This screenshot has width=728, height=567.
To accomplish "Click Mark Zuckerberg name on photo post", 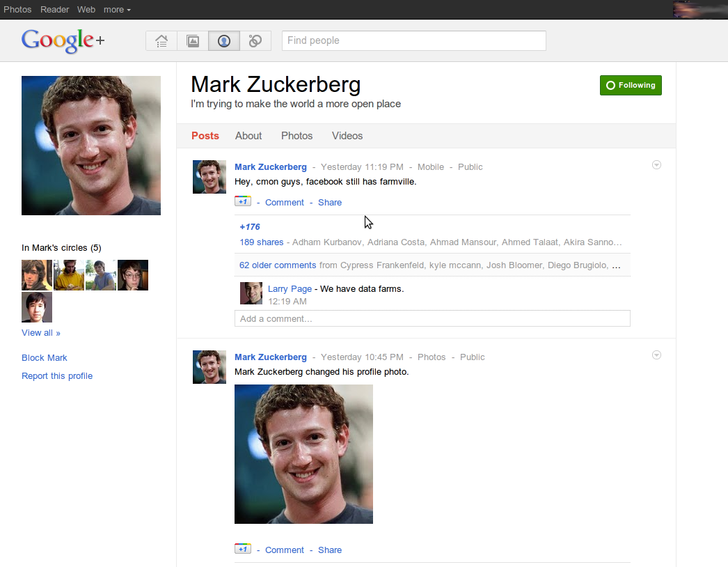I will (271, 357).
